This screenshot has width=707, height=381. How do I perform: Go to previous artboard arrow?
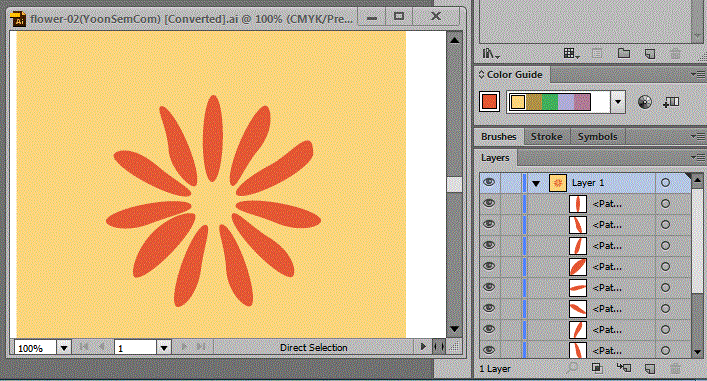[x=102, y=347]
